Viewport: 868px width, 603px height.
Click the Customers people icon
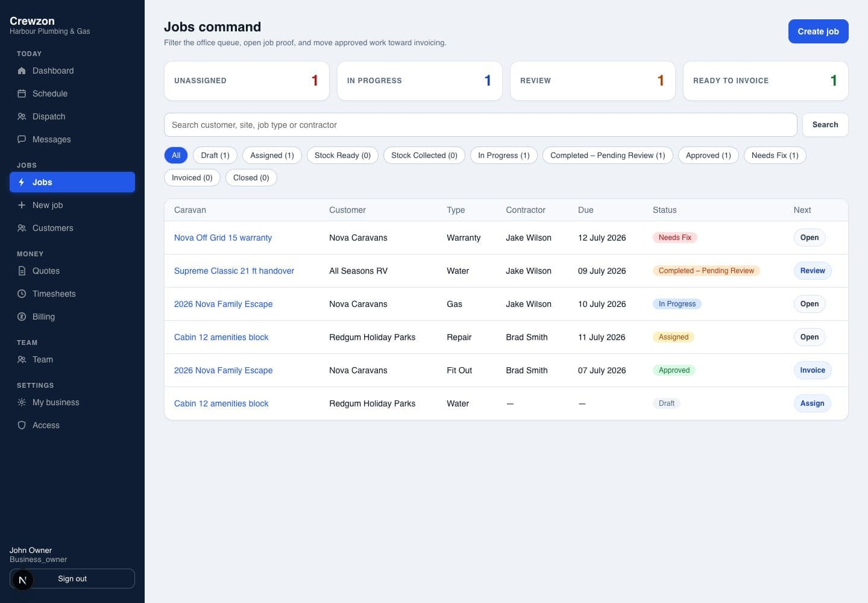point(22,228)
